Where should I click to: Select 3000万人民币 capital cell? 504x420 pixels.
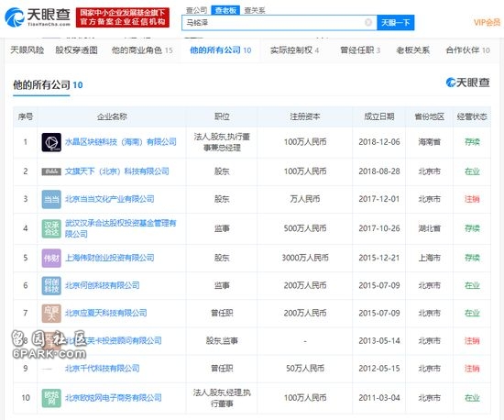tap(305, 258)
